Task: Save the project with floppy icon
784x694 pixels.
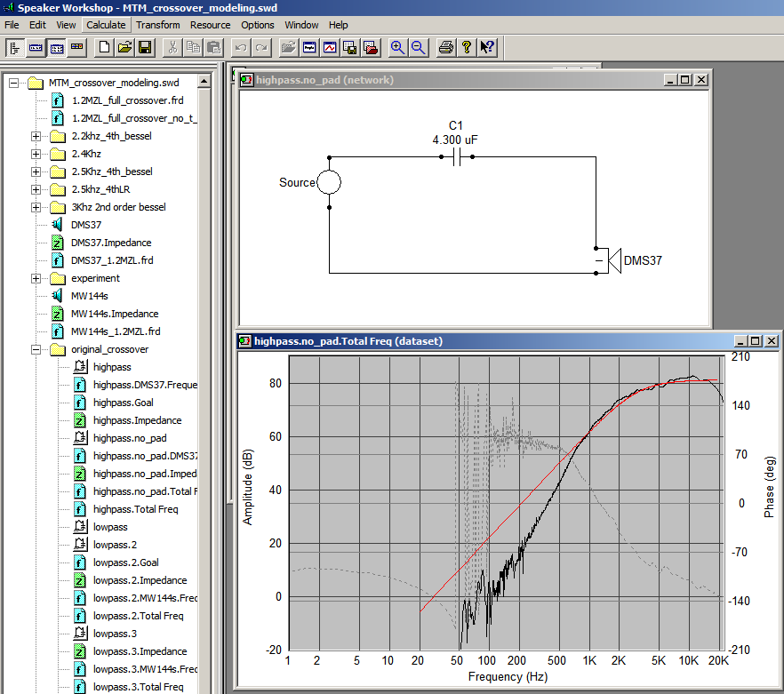Action: point(145,48)
